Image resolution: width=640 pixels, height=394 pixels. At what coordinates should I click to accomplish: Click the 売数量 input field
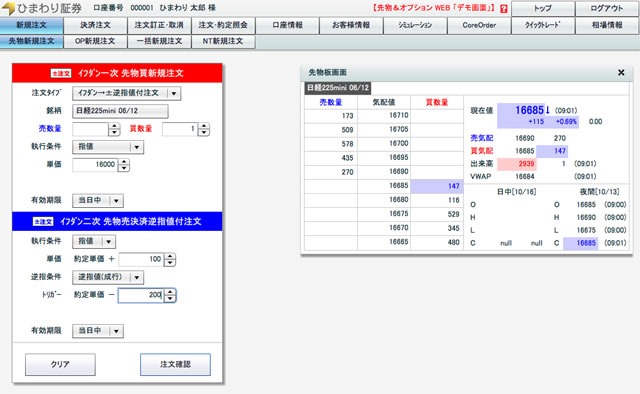[x=90, y=129]
